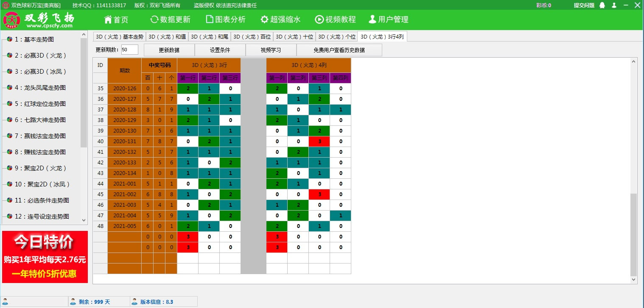The width and height of the screenshot is (644, 308).
Task: Click the down arrow below the sidebar list
Action: click(83, 220)
